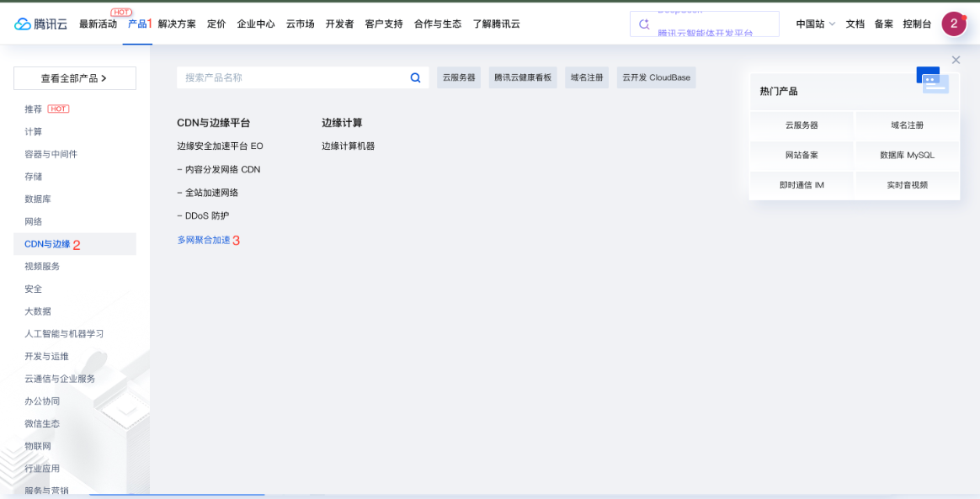Open the 多网聚合加速 product link
The image size is (980, 499).
point(203,240)
